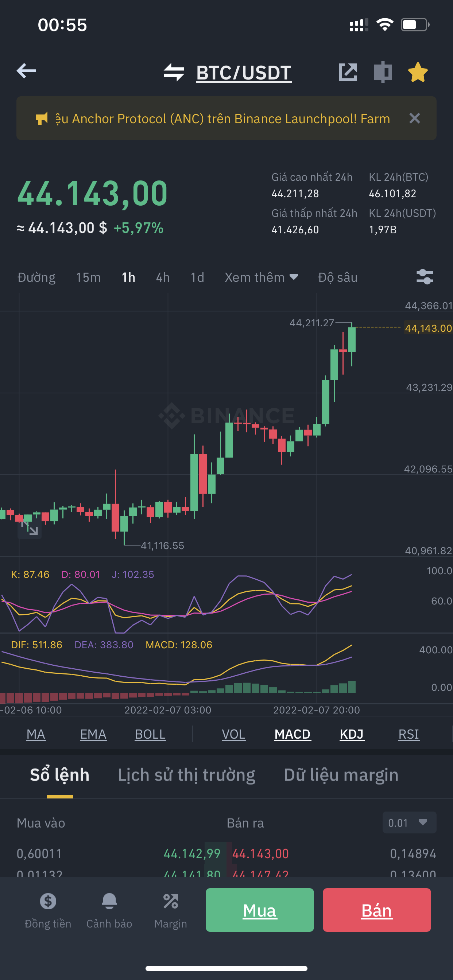Toggle the MACD indicator
The height and width of the screenshot is (980, 453).
tap(293, 734)
